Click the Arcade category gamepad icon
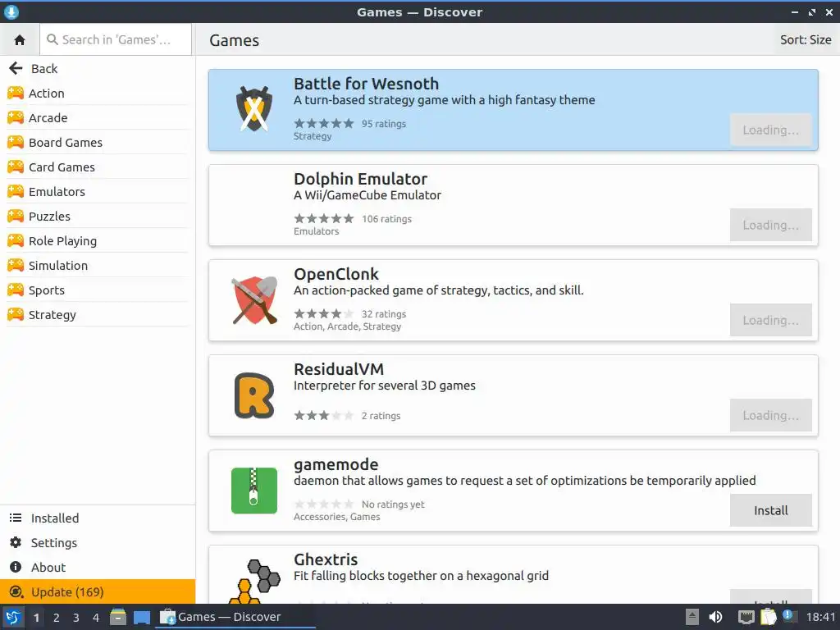The width and height of the screenshot is (840, 630). tap(16, 118)
